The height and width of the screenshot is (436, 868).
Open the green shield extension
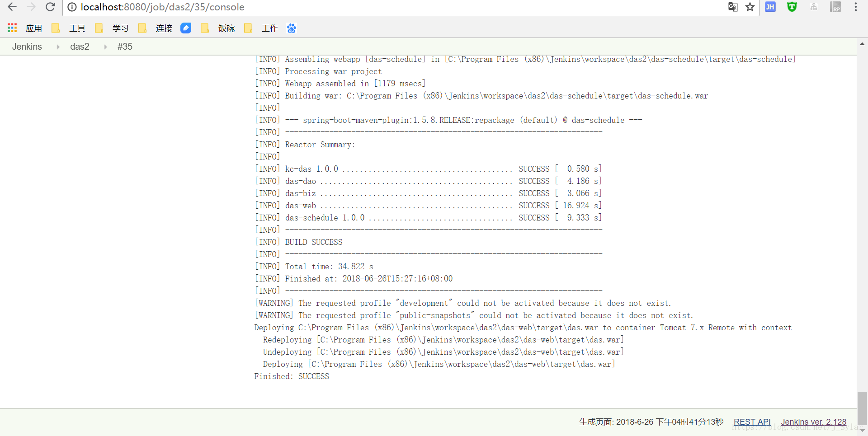792,7
